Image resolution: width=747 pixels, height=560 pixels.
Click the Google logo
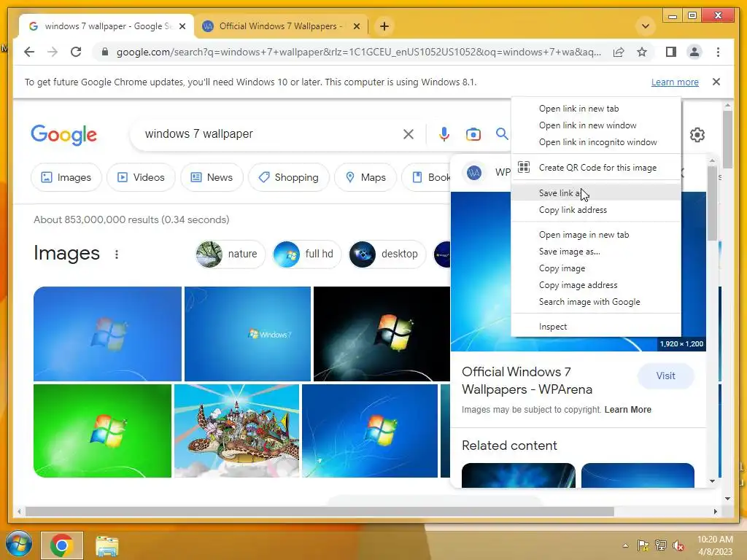(x=64, y=135)
